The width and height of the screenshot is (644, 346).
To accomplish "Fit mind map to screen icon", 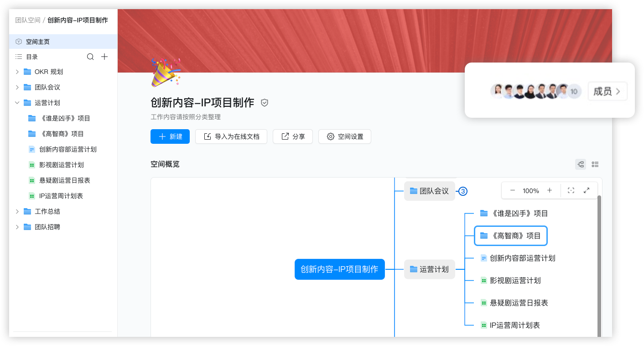I will point(571,190).
